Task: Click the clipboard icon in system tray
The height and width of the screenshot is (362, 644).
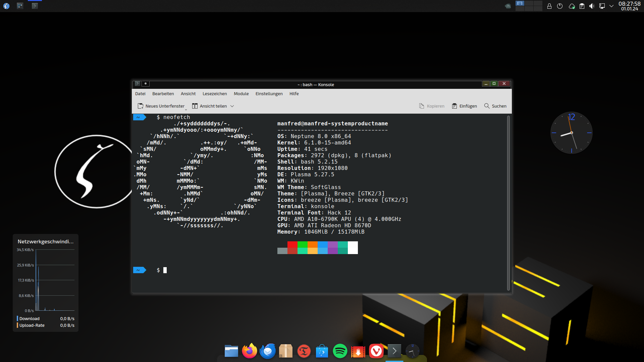Action: coord(582,6)
